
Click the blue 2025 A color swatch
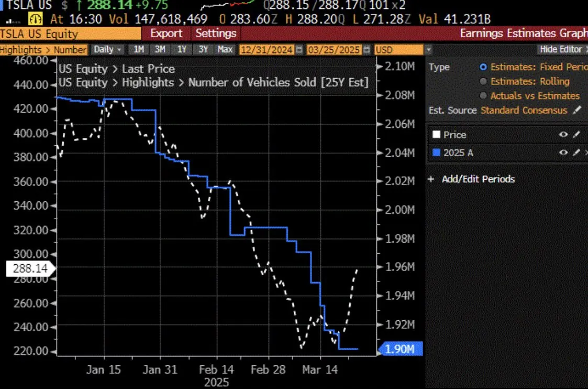(436, 153)
